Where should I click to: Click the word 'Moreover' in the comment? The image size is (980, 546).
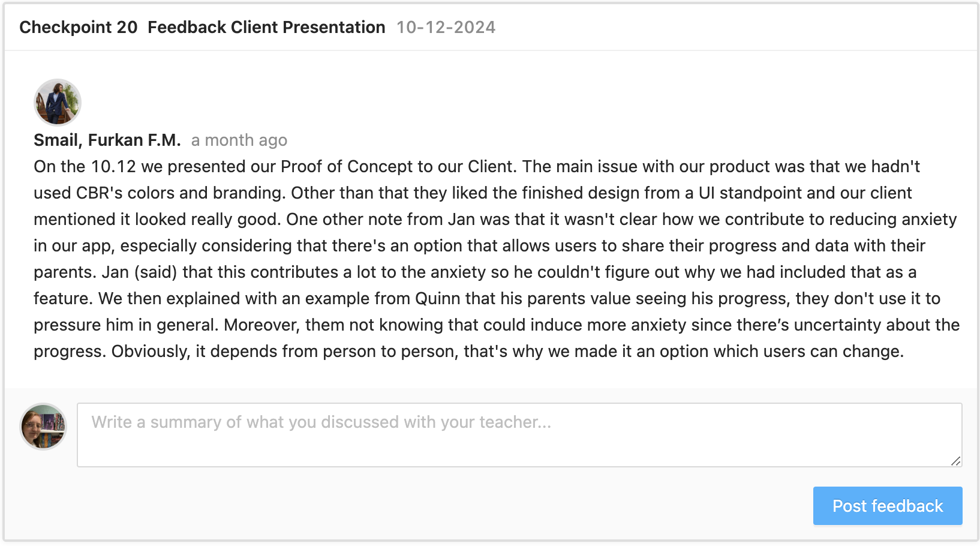pos(261,325)
